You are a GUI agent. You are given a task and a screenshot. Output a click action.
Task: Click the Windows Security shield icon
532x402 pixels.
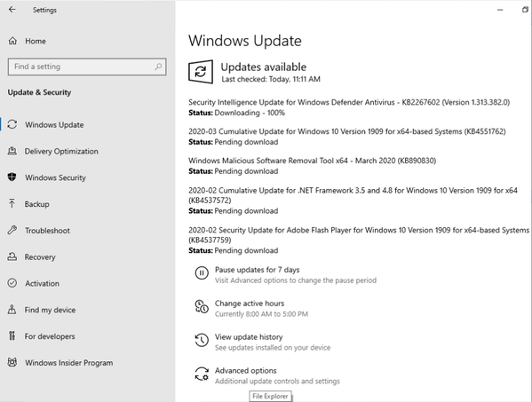(x=12, y=177)
